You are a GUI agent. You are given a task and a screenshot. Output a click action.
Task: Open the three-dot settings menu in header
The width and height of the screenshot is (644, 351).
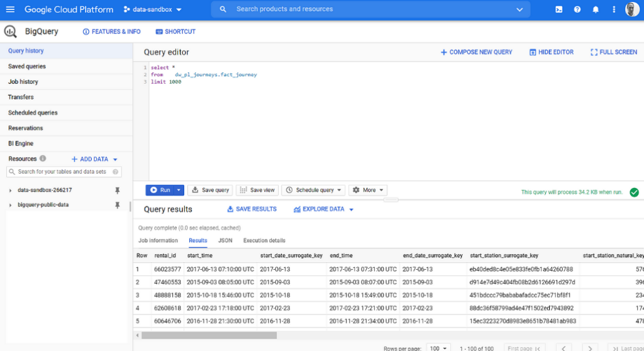(x=614, y=9)
